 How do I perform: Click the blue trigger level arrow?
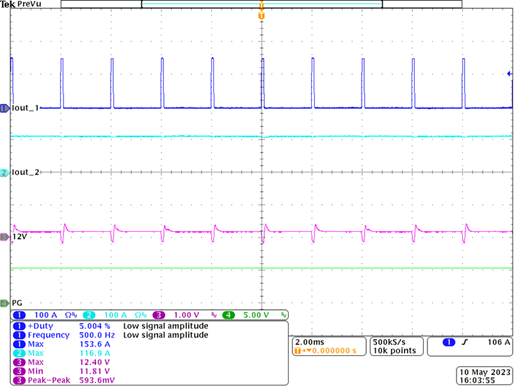pyautogui.click(x=509, y=74)
